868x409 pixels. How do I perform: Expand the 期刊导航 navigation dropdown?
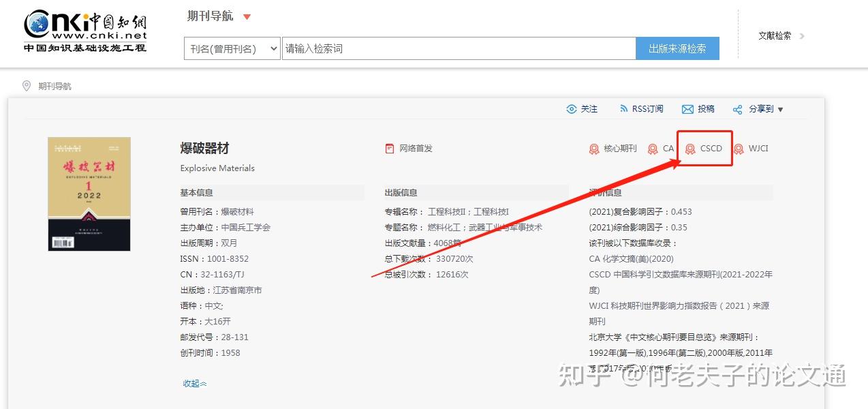[x=219, y=16]
